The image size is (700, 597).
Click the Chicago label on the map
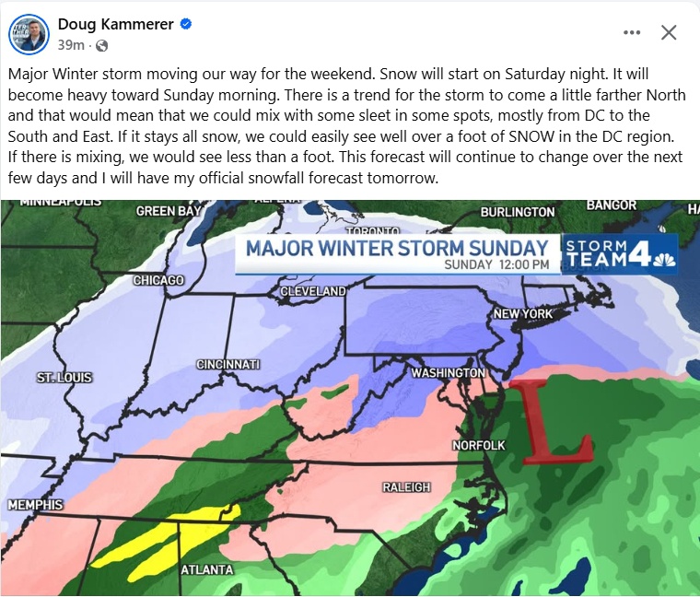[x=158, y=280]
